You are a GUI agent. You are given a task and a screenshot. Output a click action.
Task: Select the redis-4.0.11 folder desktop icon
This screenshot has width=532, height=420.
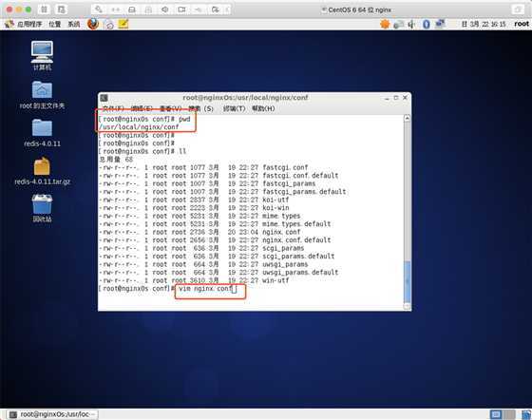[42, 133]
